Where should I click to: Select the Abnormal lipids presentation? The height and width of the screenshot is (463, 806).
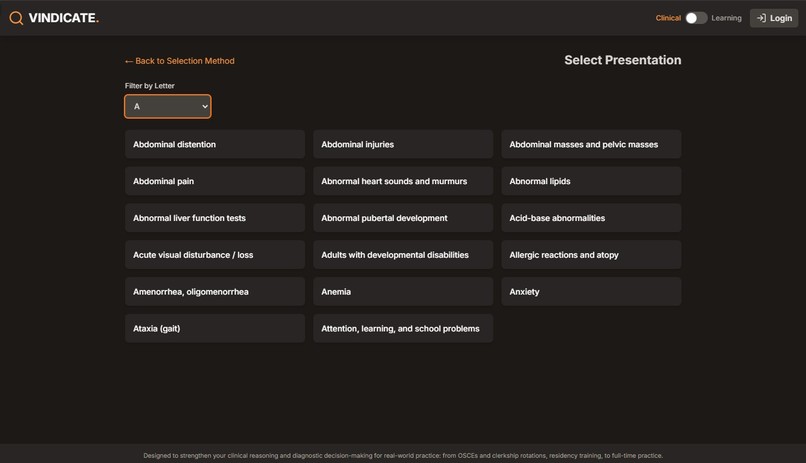(591, 181)
